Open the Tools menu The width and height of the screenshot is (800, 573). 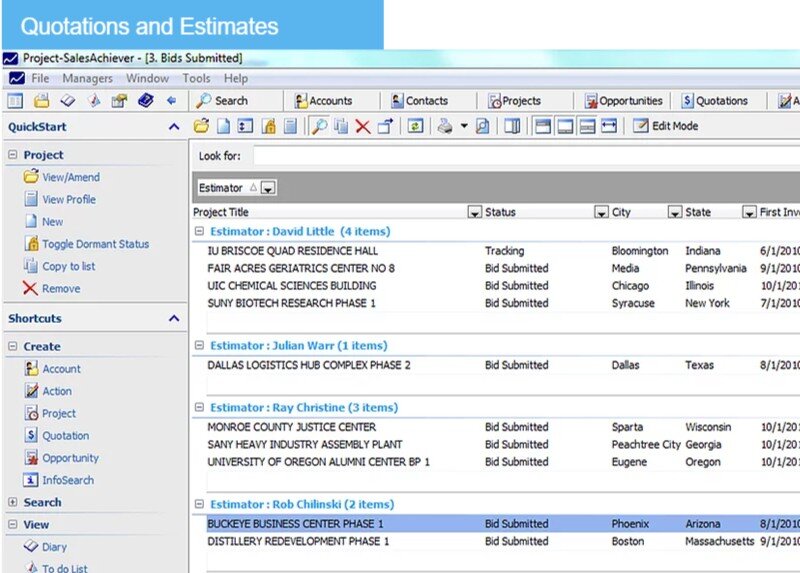click(196, 78)
